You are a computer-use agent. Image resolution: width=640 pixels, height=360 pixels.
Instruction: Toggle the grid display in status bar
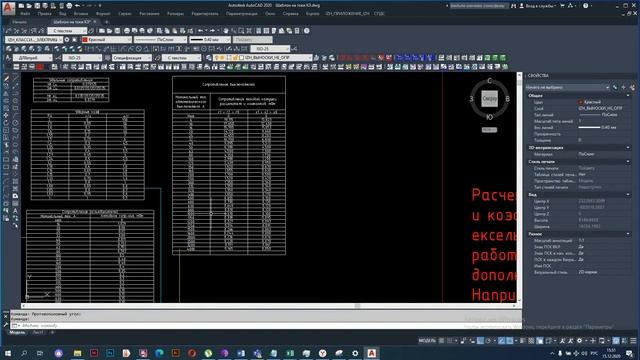[441, 340]
